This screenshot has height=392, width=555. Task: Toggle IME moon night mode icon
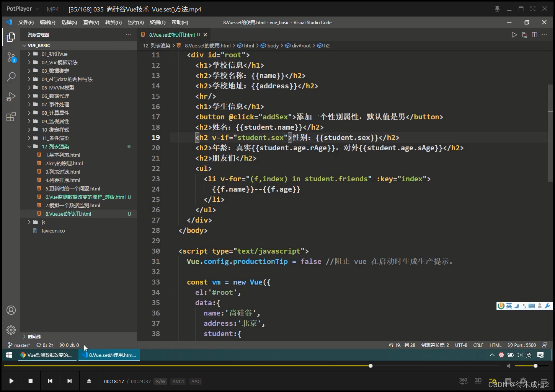coord(516,306)
